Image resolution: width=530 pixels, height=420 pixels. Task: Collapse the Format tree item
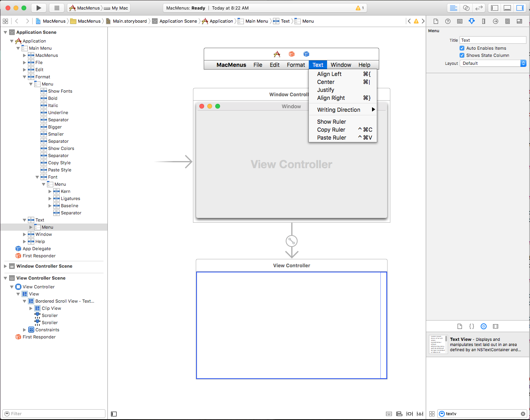pos(25,77)
